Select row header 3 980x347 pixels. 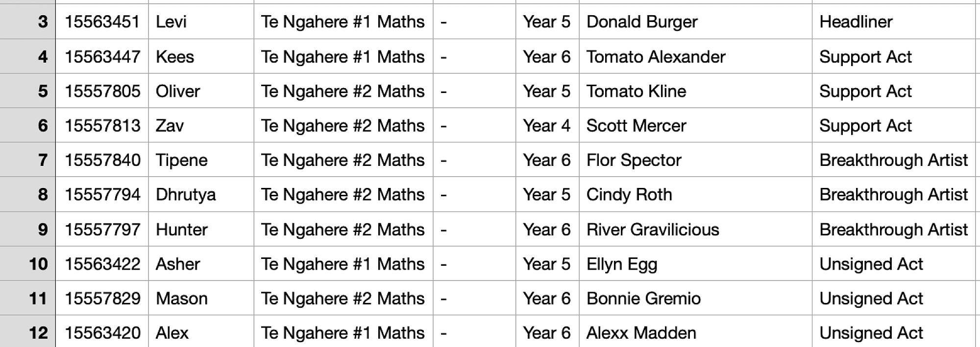27,22
